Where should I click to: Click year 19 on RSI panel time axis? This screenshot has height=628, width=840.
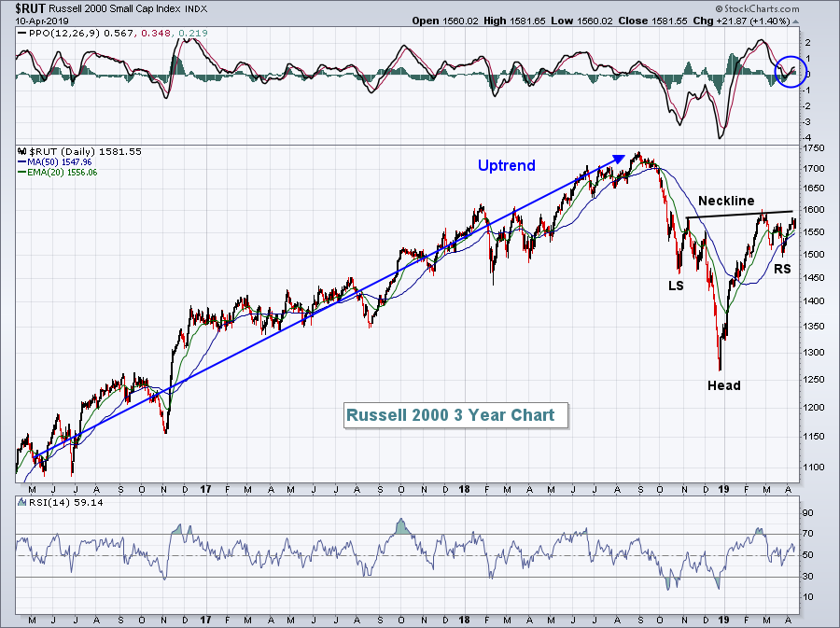click(723, 620)
